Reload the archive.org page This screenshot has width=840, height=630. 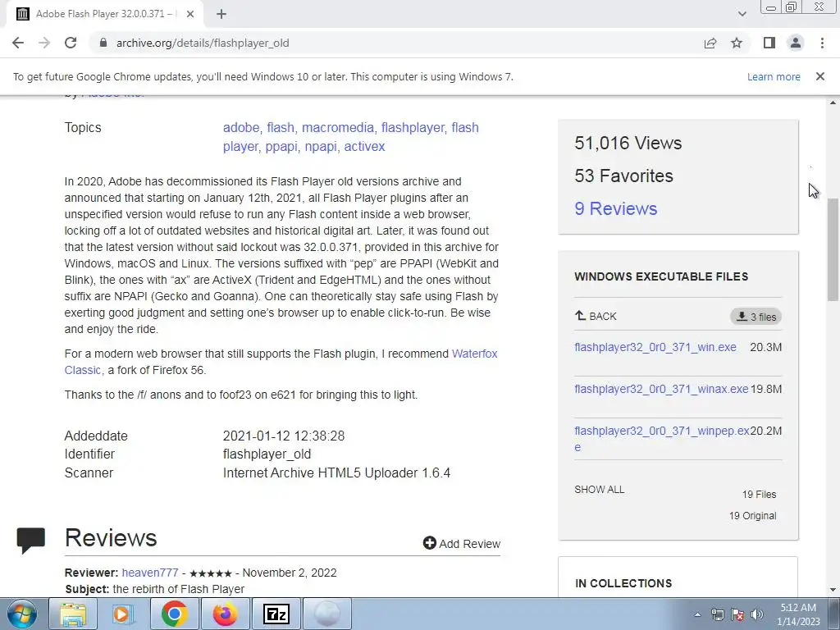71,43
